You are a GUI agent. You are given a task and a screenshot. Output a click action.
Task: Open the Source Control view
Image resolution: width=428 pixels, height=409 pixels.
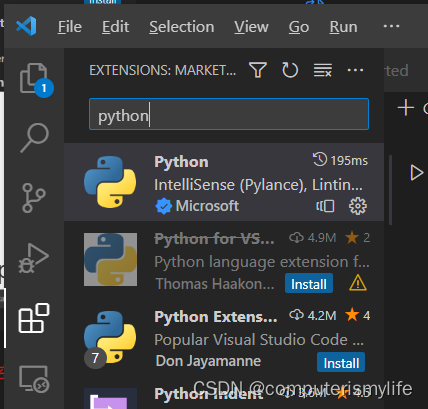(x=33, y=198)
